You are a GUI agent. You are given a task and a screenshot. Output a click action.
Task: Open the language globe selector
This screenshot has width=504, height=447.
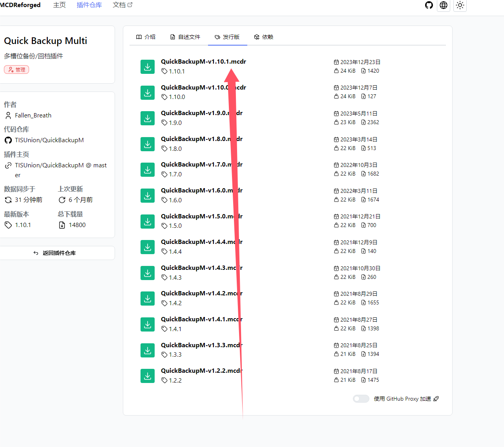click(444, 5)
